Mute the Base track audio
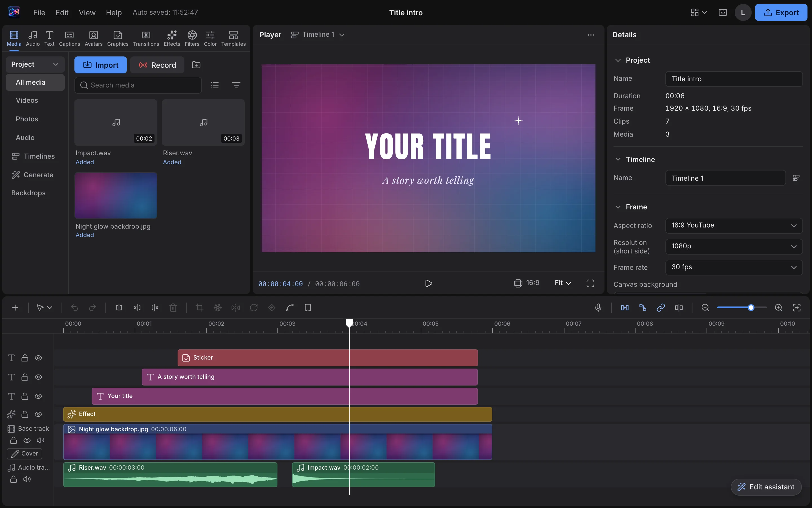 click(41, 440)
